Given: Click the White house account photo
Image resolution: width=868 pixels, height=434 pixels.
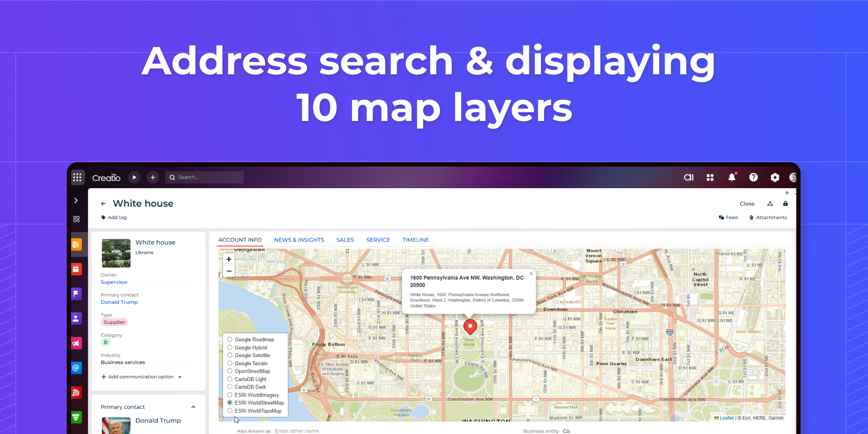Looking at the screenshot, I should tap(116, 253).
